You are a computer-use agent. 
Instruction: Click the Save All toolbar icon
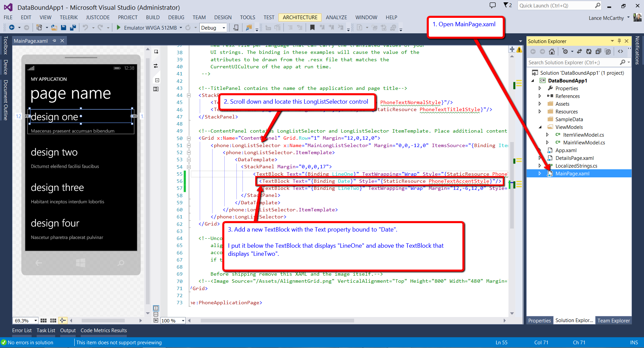click(73, 28)
